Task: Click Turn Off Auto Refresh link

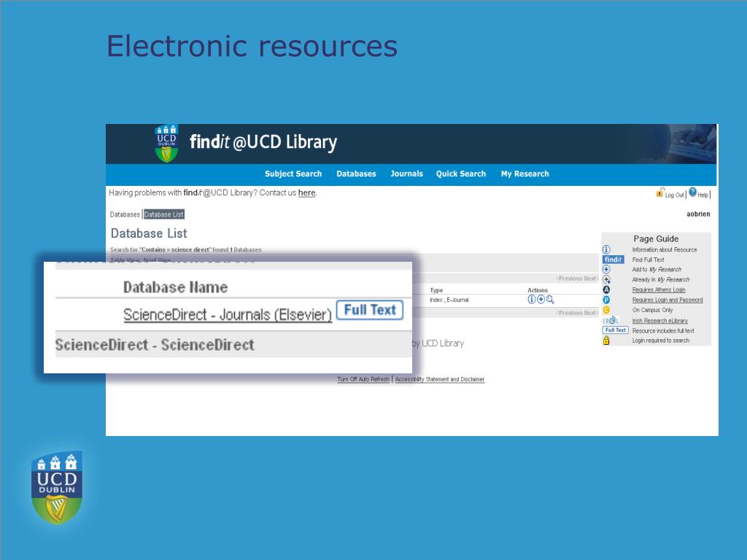Action: (x=363, y=379)
